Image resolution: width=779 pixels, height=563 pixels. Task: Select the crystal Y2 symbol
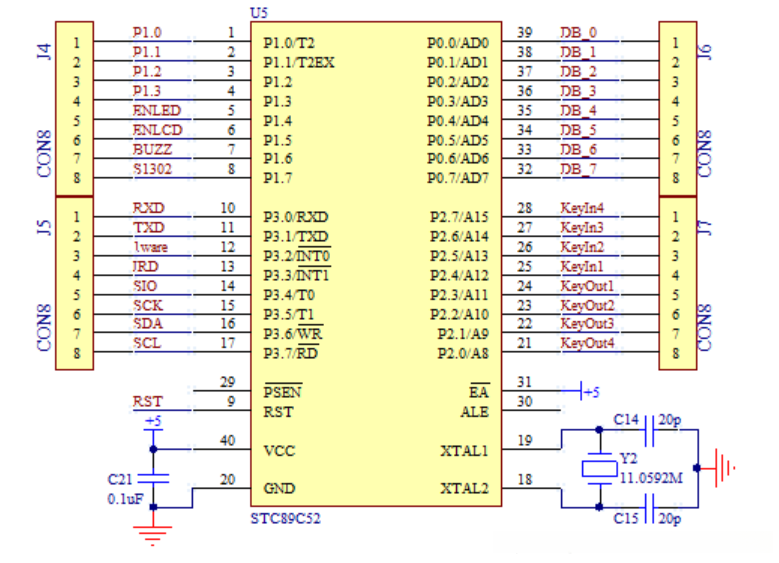[x=600, y=469]
